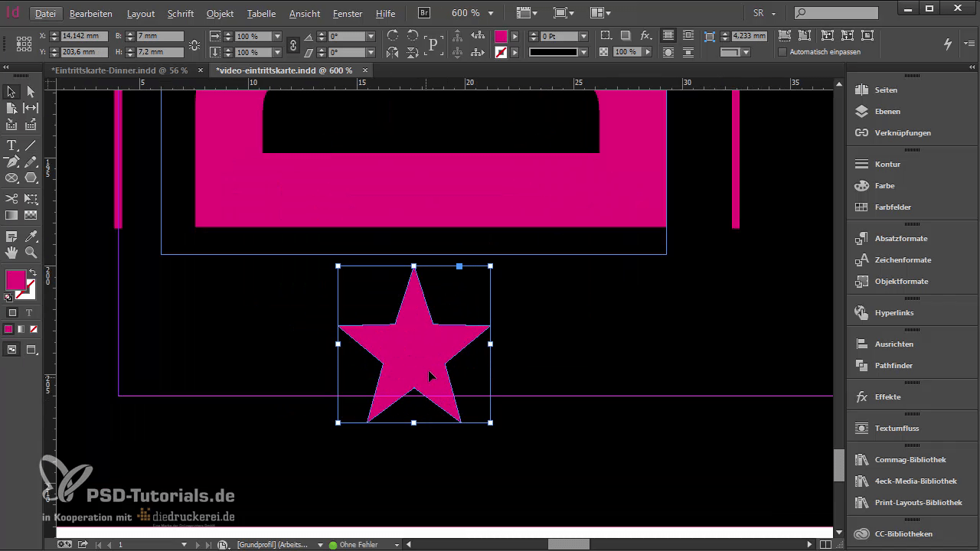Select the Pencil tool
The width and height of the screenshot is (980, 551).
tap(31, 161)
